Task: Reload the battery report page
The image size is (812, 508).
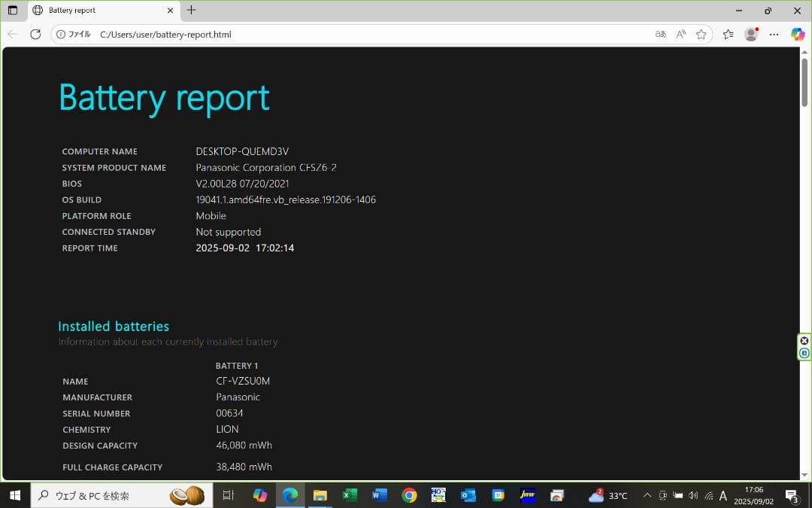Action: click(x=36, y=34)
